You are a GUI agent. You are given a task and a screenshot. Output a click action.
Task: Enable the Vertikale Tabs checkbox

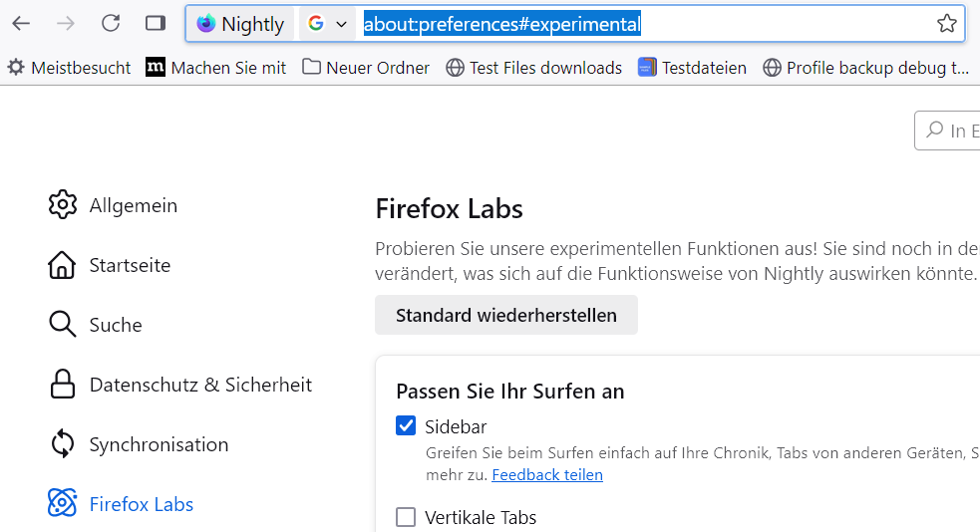406,517
